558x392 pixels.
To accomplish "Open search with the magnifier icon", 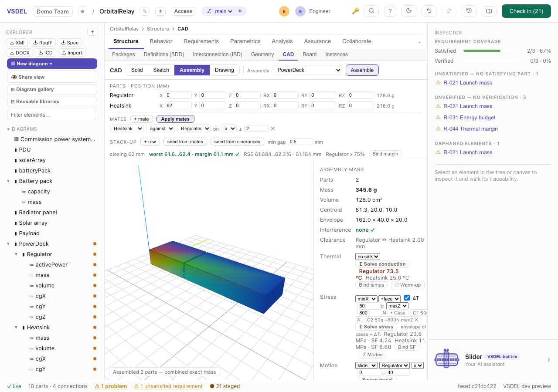I will click(371, 11).
